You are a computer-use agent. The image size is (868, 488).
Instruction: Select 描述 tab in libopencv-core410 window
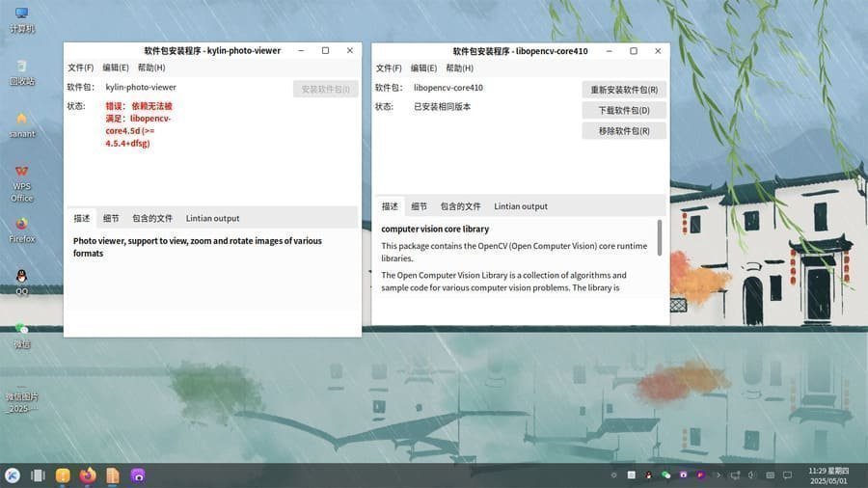pos(390,205)
